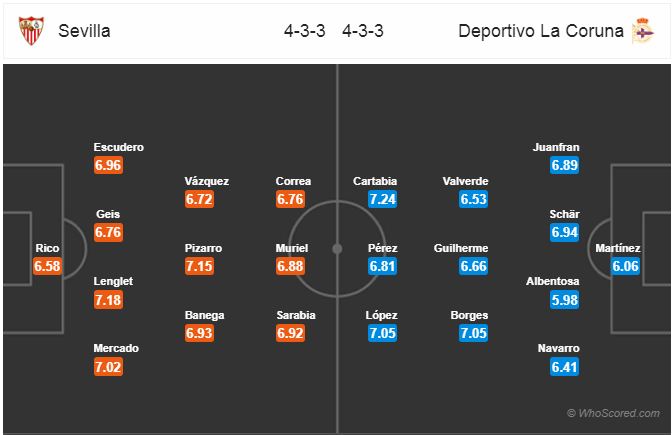Click the Muriel player name
This screenshot has height=435, width=672.
tap(292, 248)
